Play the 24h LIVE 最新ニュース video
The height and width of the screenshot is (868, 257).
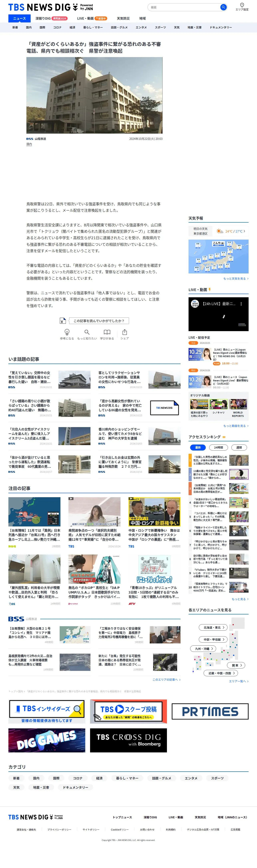218,314
